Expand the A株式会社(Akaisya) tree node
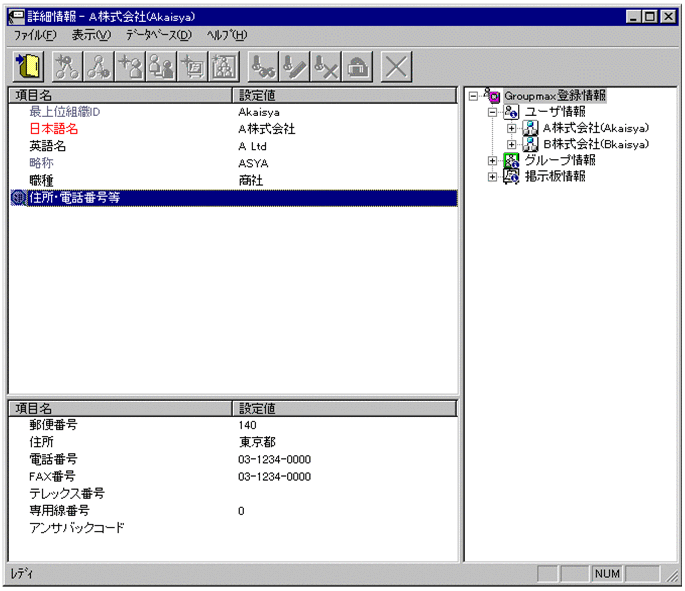This screenshot has height=591, width=685. [512, 128]
